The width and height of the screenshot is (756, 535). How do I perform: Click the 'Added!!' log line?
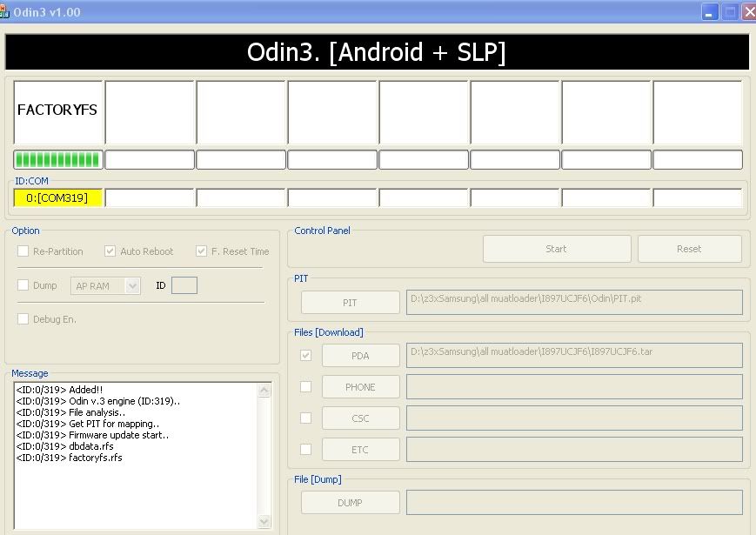coord(59,390)
